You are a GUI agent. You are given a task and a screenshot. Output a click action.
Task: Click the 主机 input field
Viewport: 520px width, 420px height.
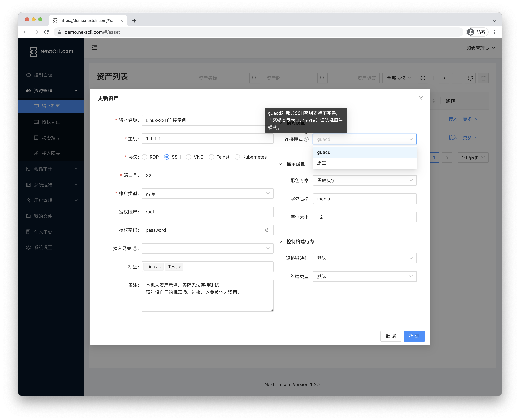coord(208,139)
